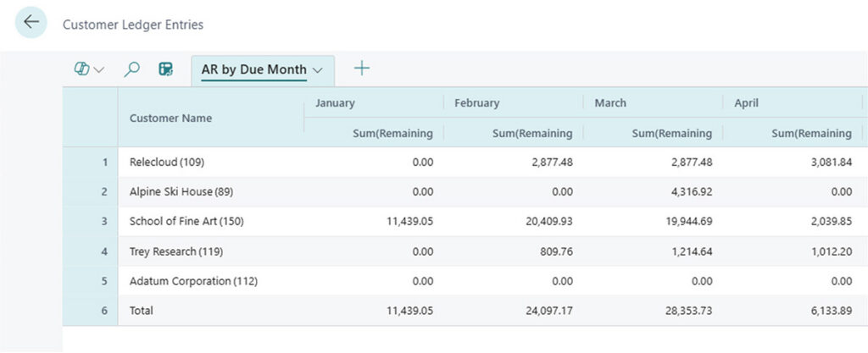Viewport: 868px width, 353px height.
Task: Click the analysis mode table icon
Action: coord(165,69)
